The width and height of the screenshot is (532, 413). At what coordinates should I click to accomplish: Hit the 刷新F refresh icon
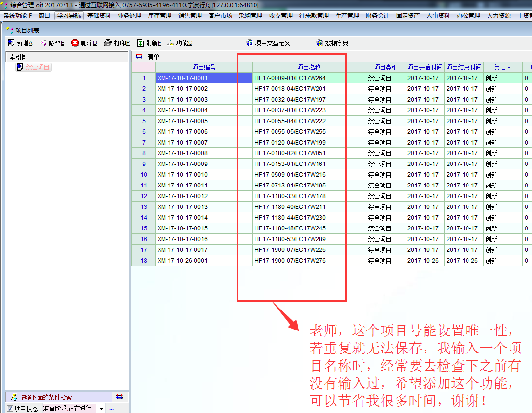[x=140, y=43]
